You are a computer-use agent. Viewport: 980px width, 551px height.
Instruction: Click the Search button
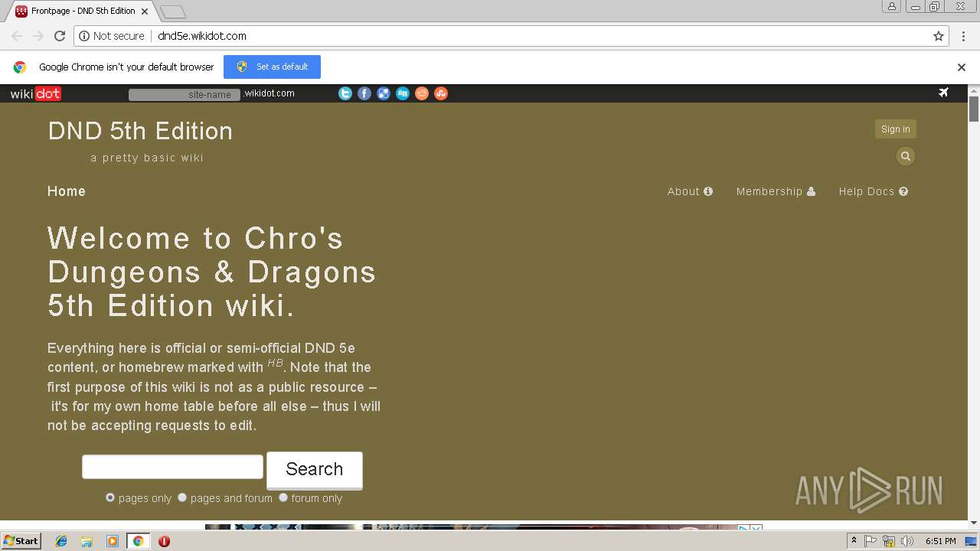tap(314, 469)
